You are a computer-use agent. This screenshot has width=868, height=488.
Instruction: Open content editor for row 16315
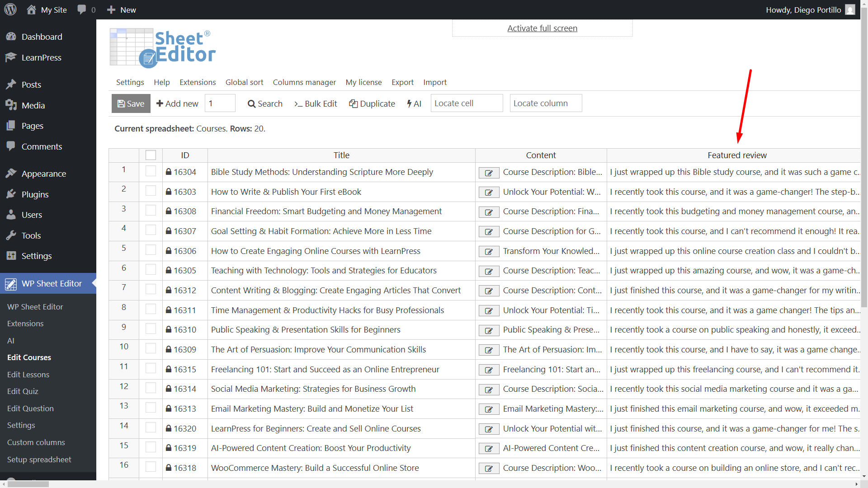(x=489, y=370)
